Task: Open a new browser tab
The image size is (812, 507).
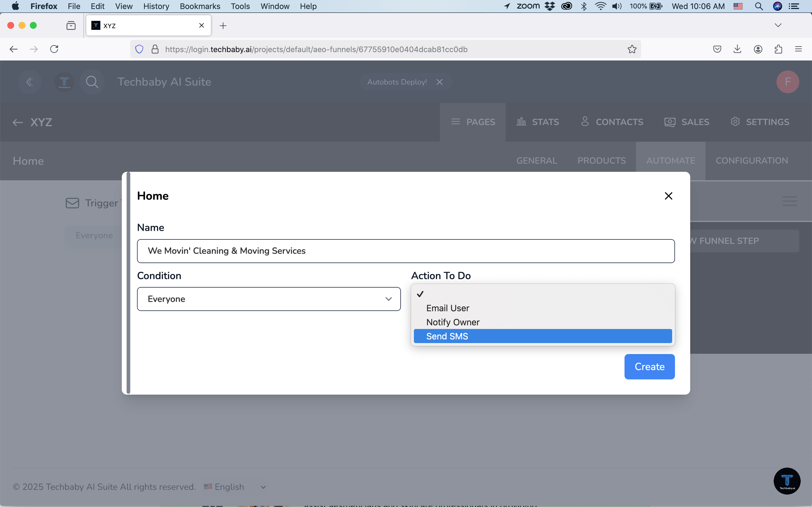Action: [223, 25]
